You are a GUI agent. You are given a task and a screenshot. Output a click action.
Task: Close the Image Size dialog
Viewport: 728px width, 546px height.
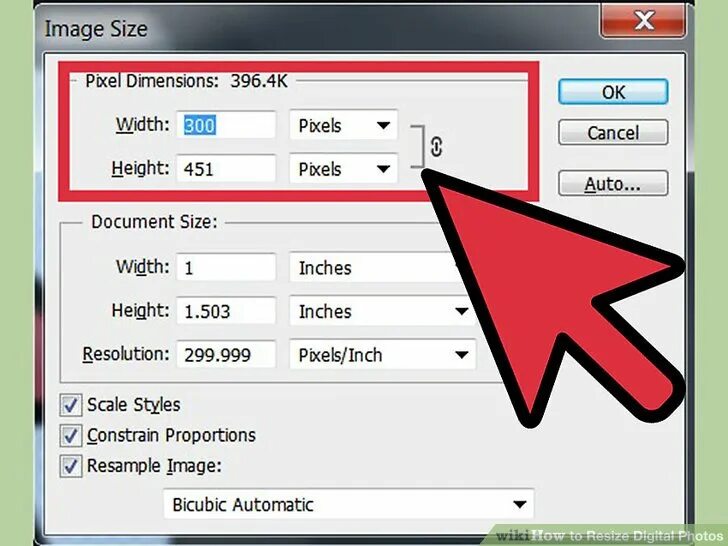643,20
